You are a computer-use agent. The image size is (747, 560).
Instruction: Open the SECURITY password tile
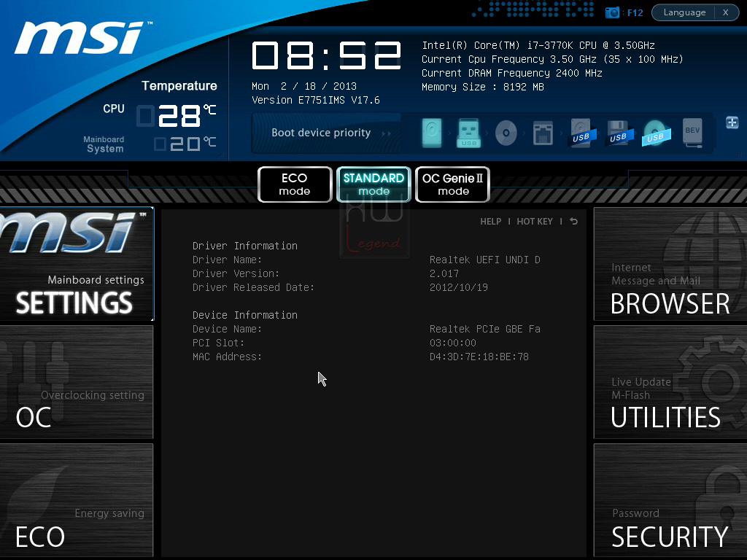tap(670, 500)
